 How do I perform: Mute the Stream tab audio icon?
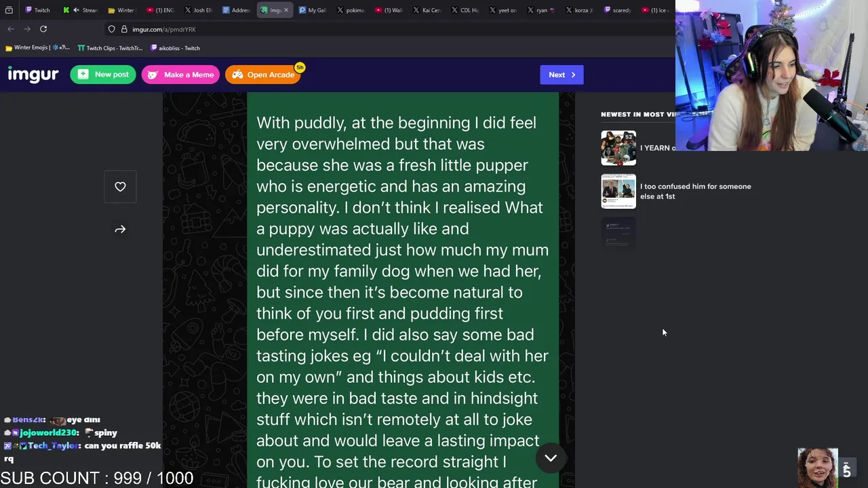coord(75,10)
